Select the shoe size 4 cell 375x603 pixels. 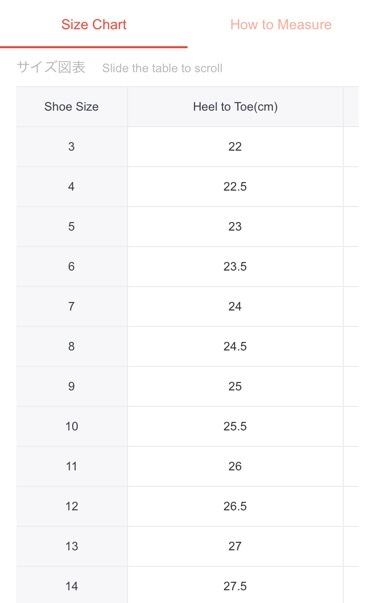click(x=72, y=187)
